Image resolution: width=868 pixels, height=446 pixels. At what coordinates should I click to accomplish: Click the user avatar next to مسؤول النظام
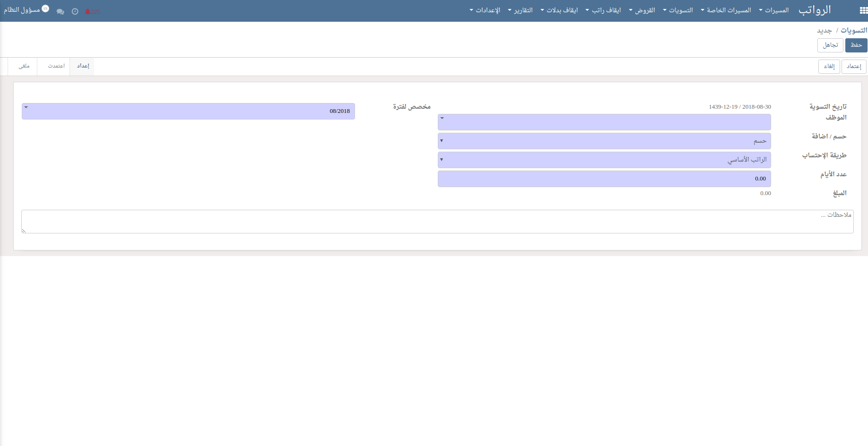tap(45, 9)
